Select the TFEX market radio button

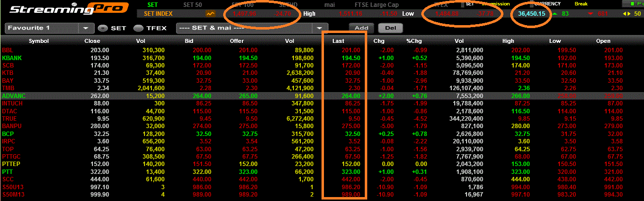click(x=139, y=28)
